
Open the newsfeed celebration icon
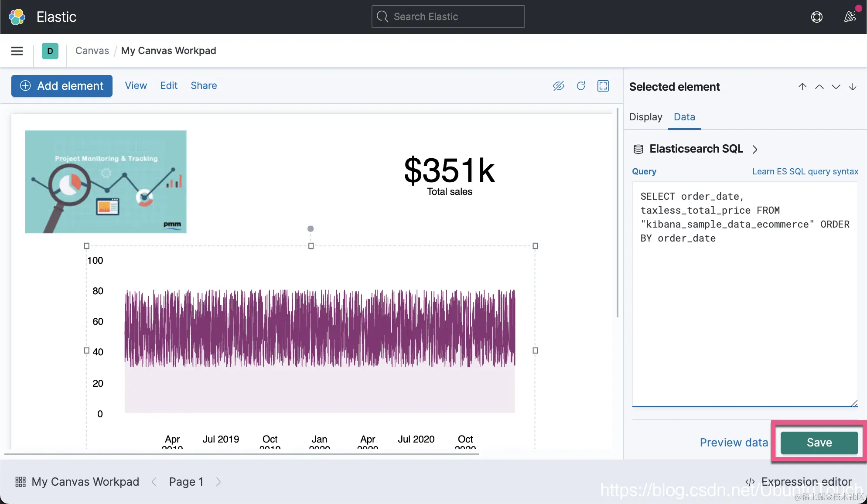pos(850,17)
